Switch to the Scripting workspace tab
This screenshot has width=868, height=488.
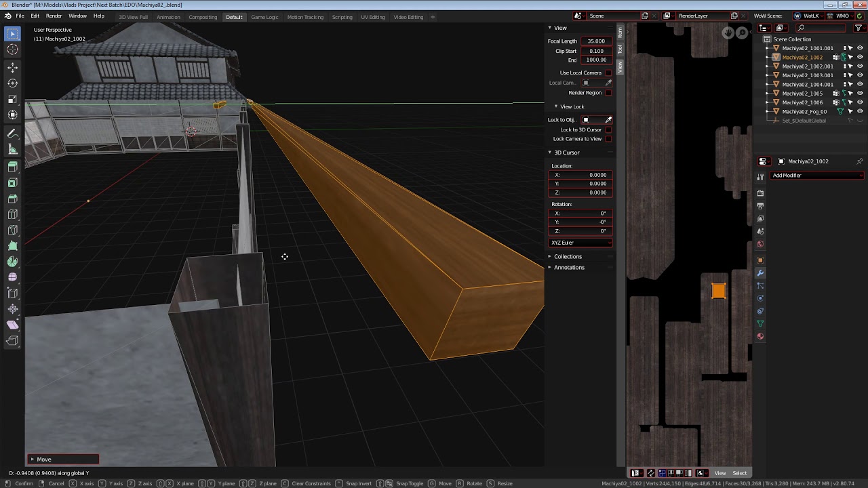342,17
